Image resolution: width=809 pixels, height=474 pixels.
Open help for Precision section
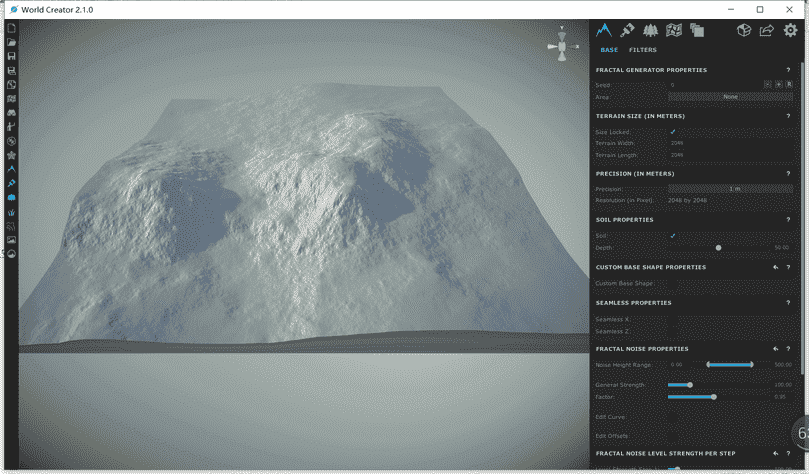click(788, 174)
